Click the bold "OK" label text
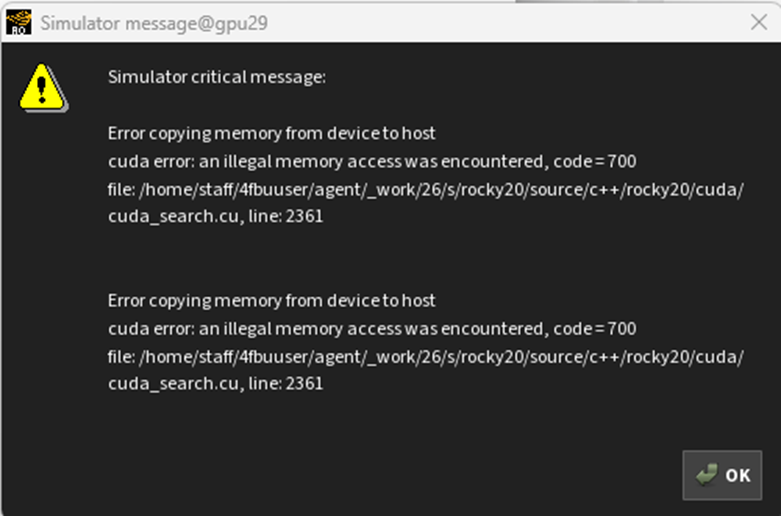Screen dimensions: 781x516 click(x=738, y=476)
